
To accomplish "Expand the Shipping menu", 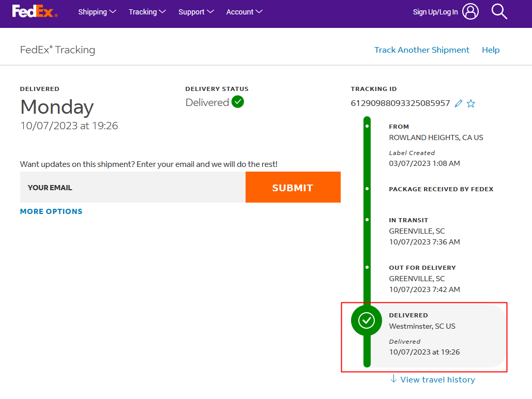I will point(97,12).
